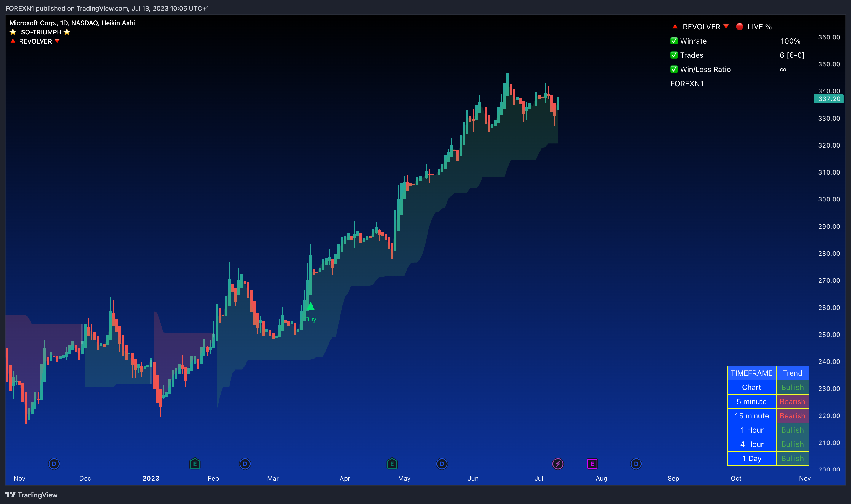Click the red down-triangle in REVOLVER stats header
The width and height of the screenshot is (851, 504).
pos(726,26)
